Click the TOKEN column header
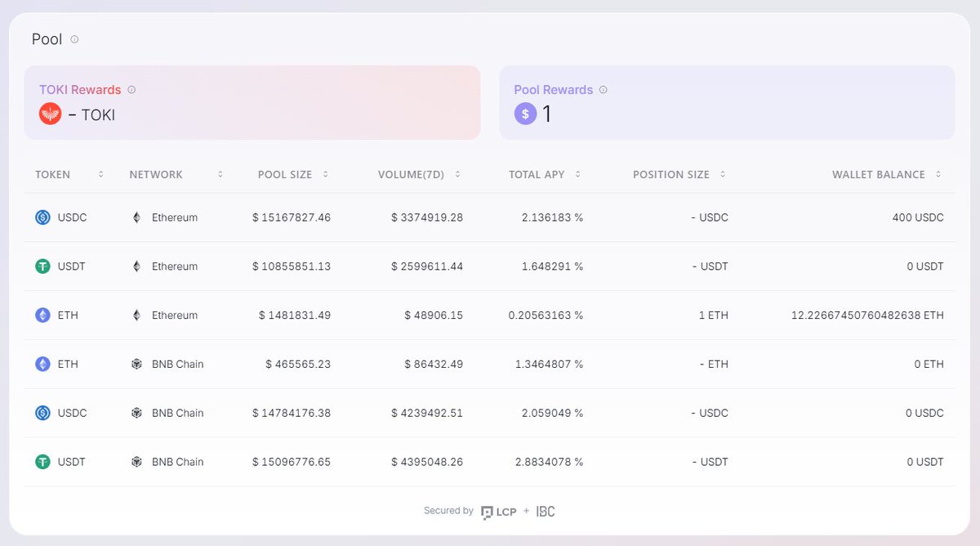Screen dimensions: 980x546 (52, 174)
